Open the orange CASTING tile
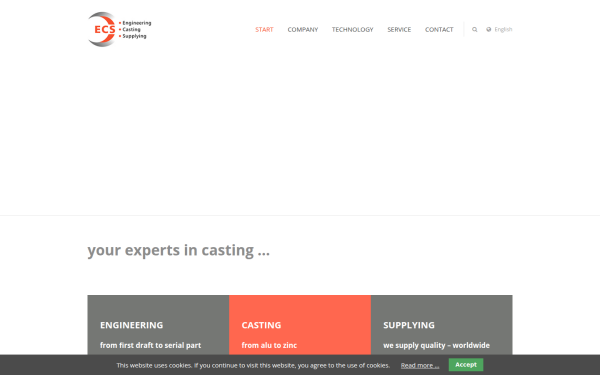 [x=300, y=325]
